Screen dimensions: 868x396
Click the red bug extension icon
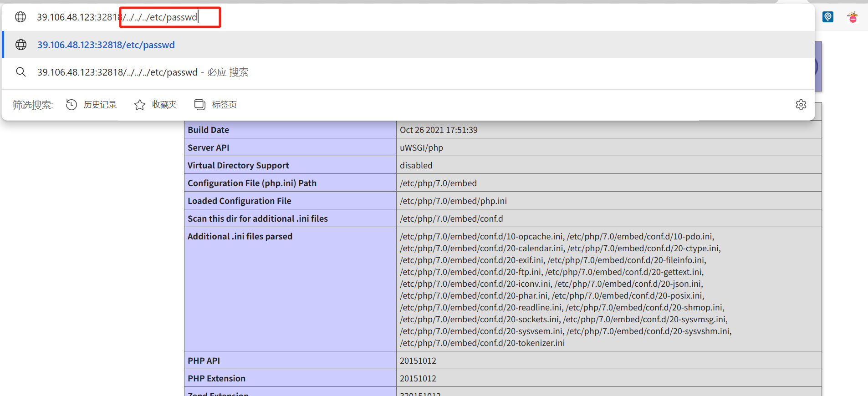[853, 17]
